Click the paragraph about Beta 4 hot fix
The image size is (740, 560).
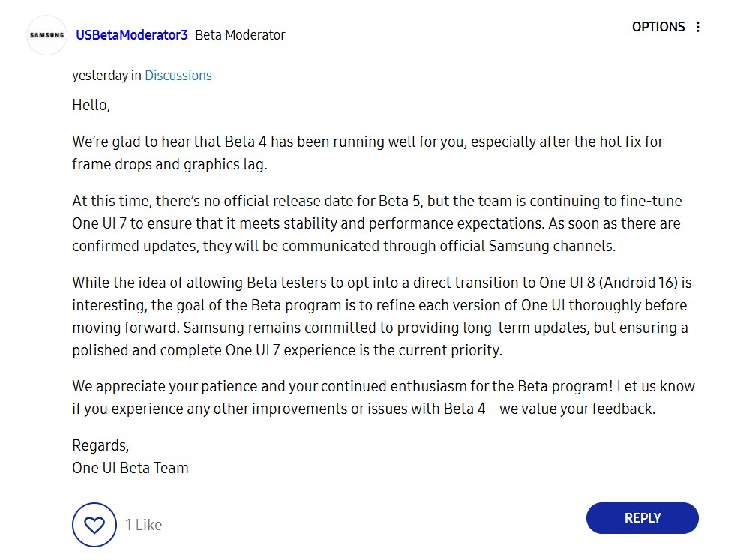(x=367, y=153)
